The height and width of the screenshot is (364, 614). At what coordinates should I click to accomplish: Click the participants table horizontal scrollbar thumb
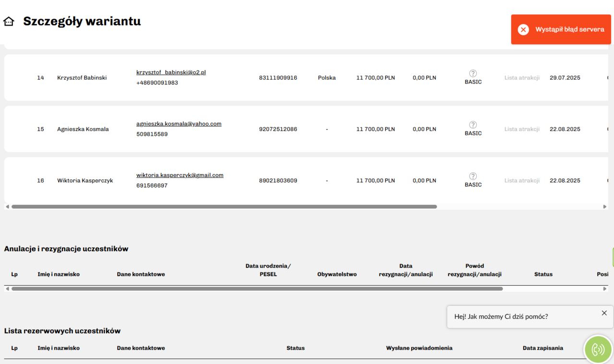(x=224, y=207)
